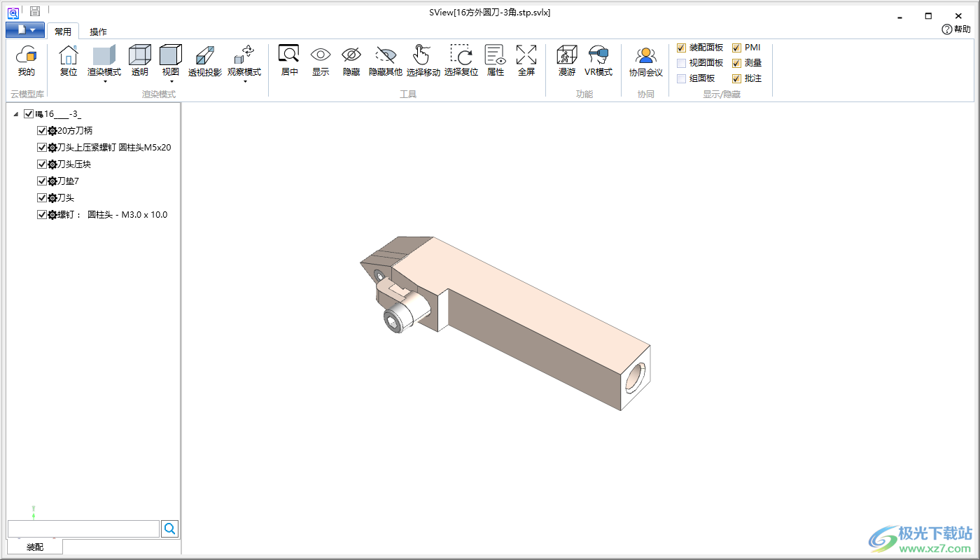Screen dimensions: 980x560
Task: Toggle the 批注 checkbox
Action: tap(736, 78)
